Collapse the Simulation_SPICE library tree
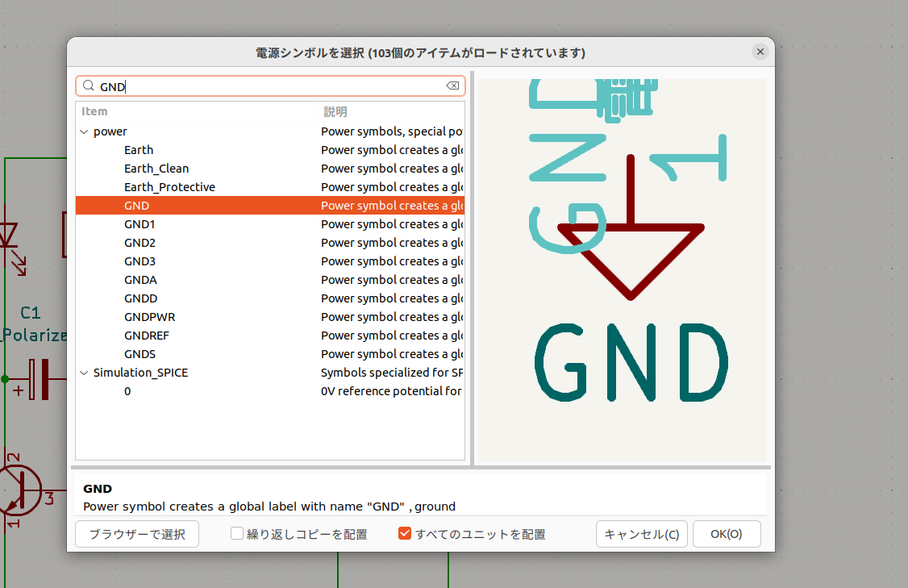Screen dimensions: 908x588 click(x=85, y=373)
